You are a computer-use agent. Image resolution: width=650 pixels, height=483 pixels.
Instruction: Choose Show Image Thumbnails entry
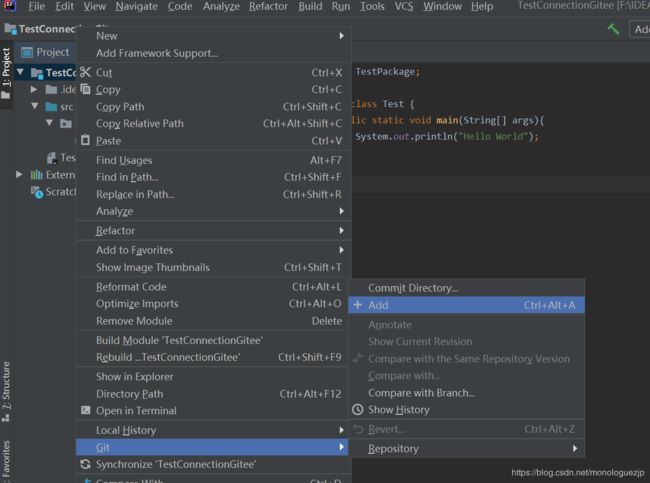click(x=214, y=267)
